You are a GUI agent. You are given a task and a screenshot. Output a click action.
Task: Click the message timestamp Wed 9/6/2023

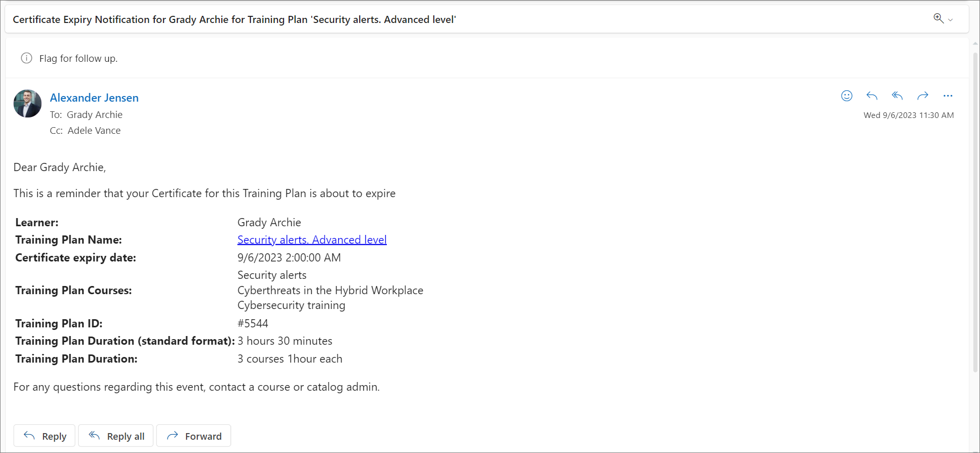[908, 115]
